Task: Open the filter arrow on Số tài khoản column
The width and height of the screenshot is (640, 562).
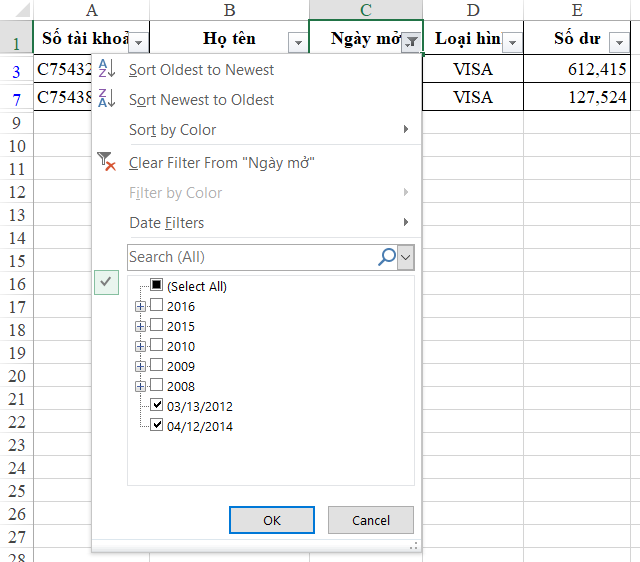Action: click(139, 42)
